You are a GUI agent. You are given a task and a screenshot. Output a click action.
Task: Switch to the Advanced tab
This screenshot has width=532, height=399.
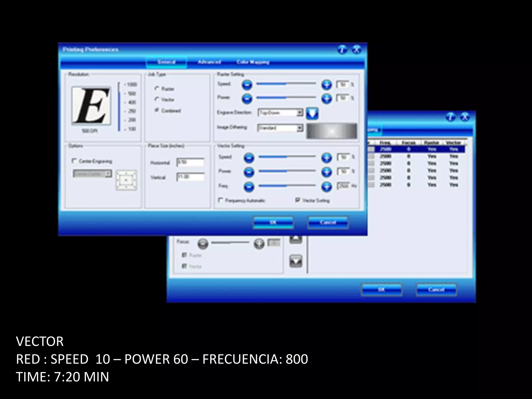pyautogui.click(x=209, y=62)
